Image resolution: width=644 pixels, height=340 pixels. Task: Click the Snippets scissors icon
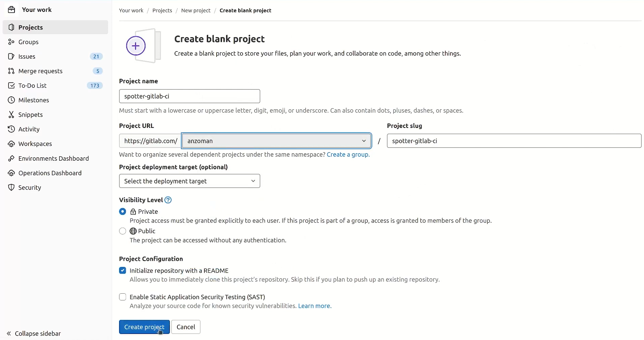point(11,115)
